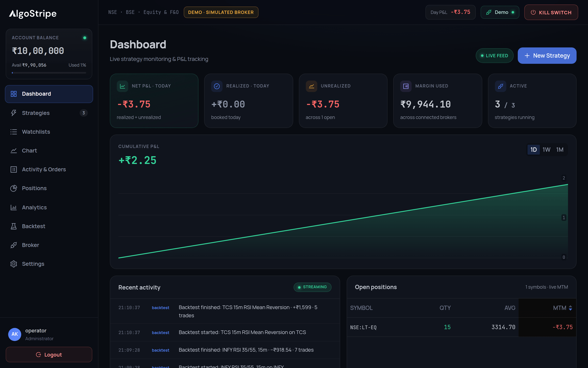Click the Active strategies plug icon
This screenshot has width=588, height=368.
[x=500, y=86]
